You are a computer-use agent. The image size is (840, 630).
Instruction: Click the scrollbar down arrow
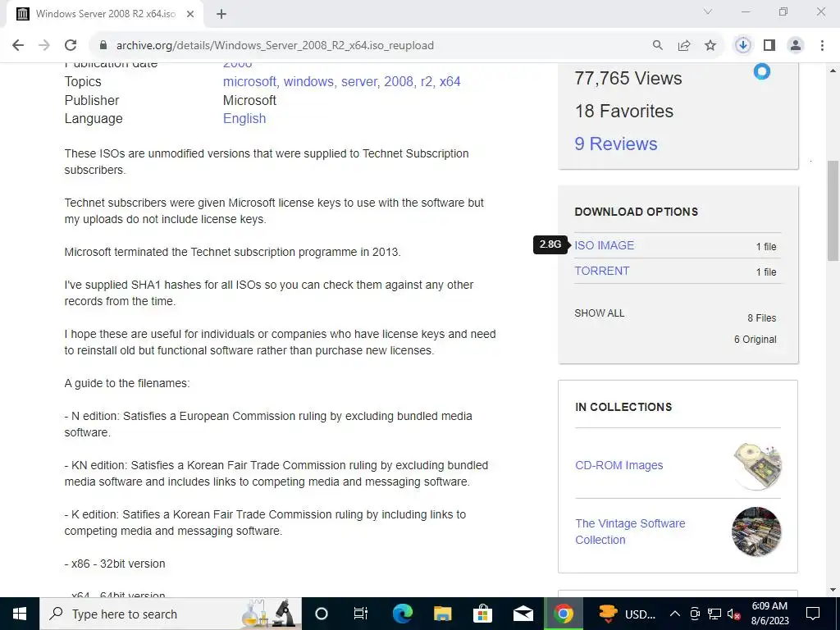tap(833, 590)
